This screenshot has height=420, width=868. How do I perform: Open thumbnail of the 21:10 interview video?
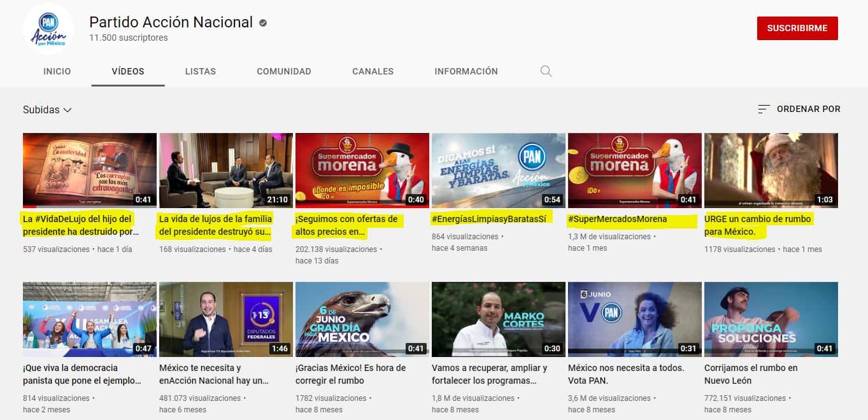226,171
